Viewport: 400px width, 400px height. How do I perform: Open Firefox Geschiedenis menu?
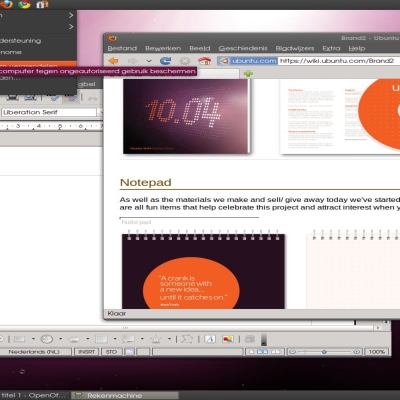[243, 48]
